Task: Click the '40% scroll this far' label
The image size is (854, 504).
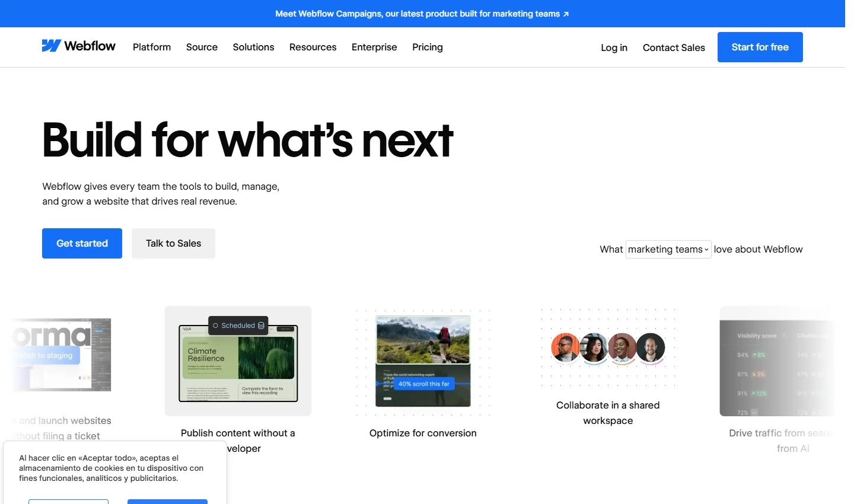Action: click(423, 384)
